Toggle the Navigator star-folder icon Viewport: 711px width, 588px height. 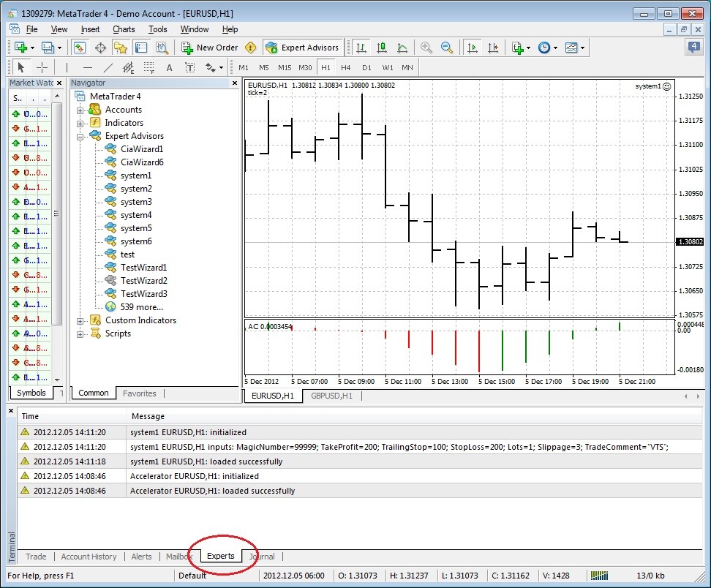tap(121, 48)
